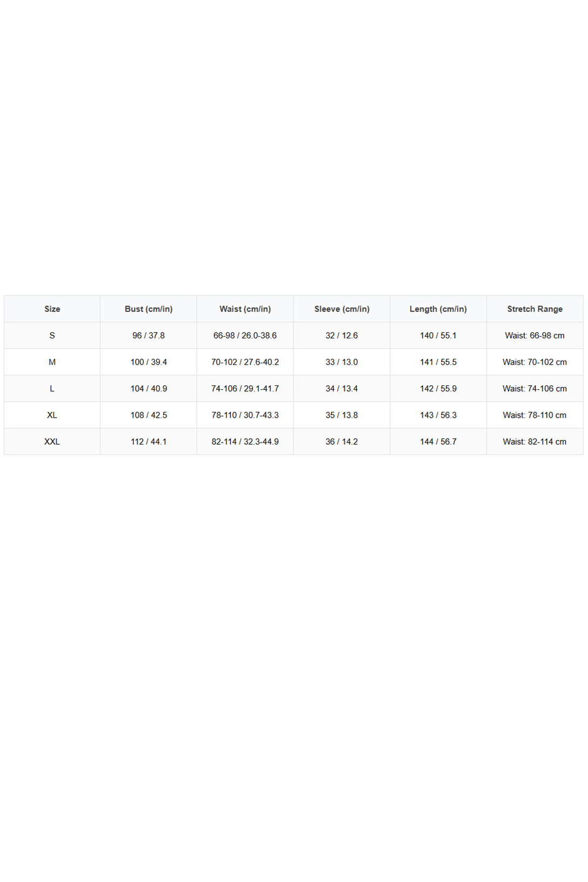Viewport: 588px width, 882px height.
Task: Select the XL size cell
Action: (52, 415)
